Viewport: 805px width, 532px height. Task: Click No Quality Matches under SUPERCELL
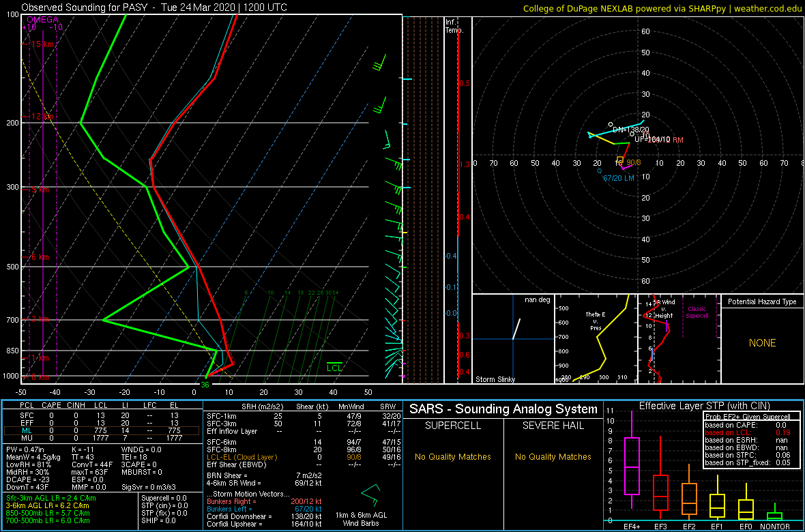click(x=452, y=456)
